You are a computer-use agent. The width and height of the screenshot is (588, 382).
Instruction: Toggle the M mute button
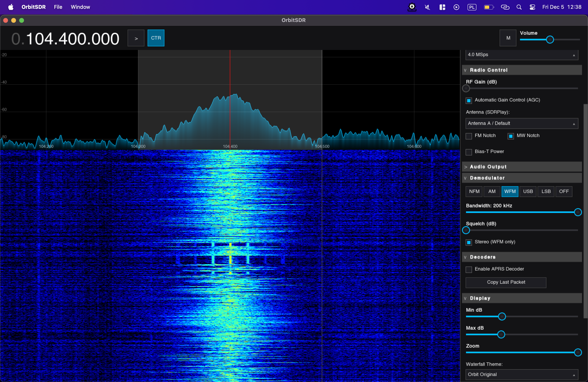tap(508, 38)
